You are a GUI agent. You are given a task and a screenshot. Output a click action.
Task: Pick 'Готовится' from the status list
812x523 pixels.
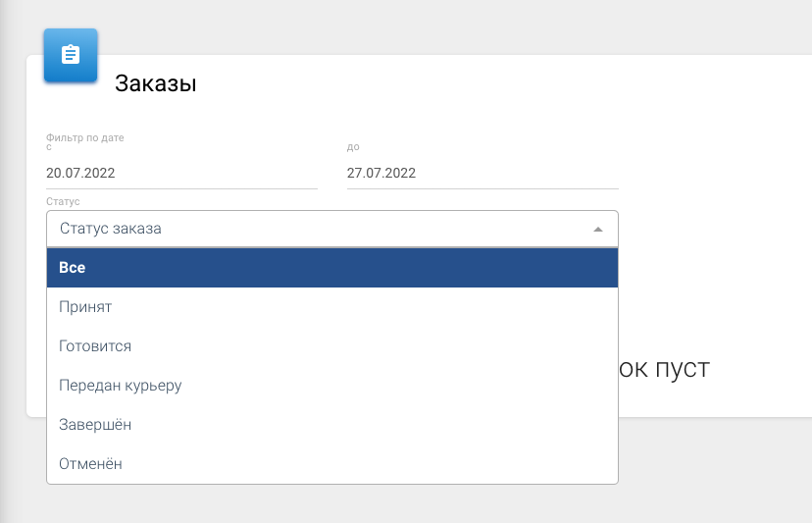coord(331,346)
